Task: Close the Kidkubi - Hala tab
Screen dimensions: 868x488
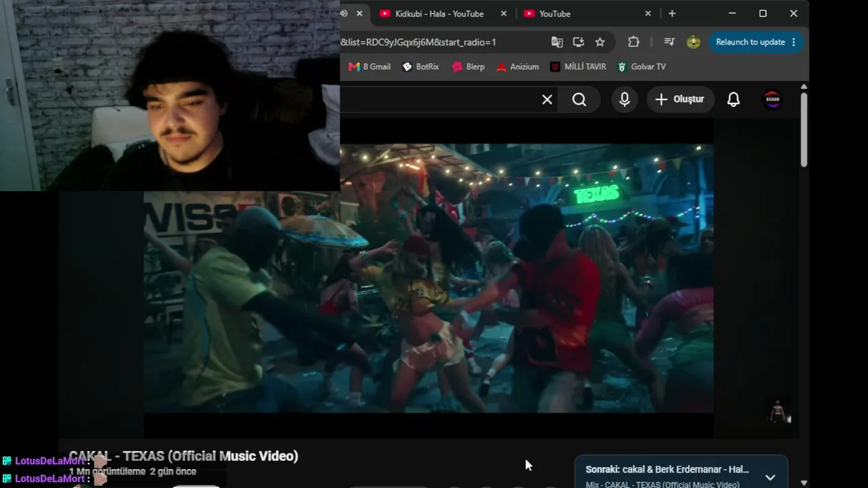Action: [x=504, y=14]
